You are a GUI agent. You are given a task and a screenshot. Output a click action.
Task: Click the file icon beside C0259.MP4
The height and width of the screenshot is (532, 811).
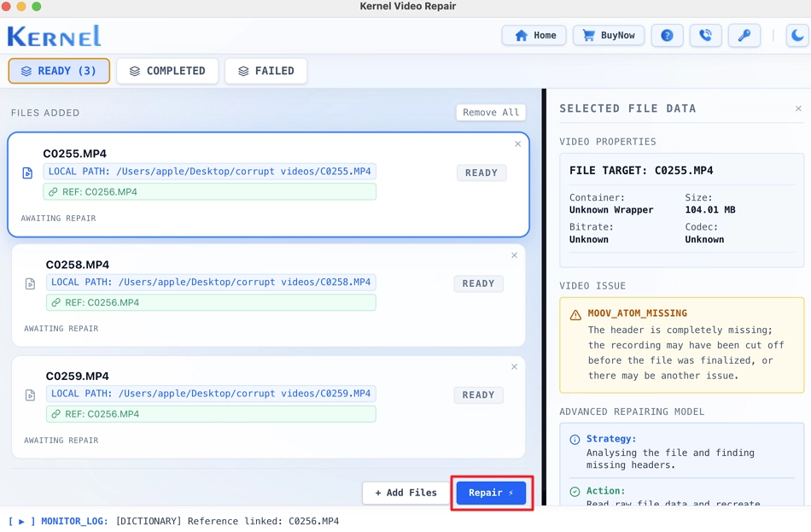point(31,395)
